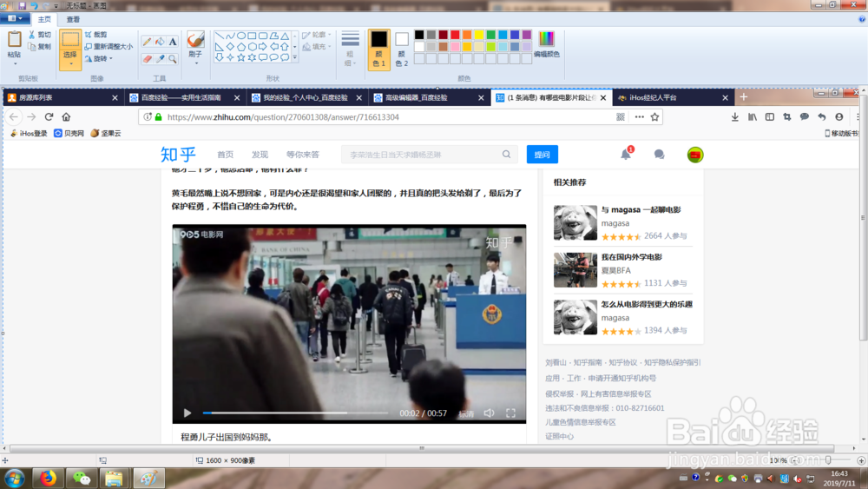The width and height of the screenshot is (868, 489).
Task: Open Firefox from the Windows taskbar
Action: pos(48,478)
